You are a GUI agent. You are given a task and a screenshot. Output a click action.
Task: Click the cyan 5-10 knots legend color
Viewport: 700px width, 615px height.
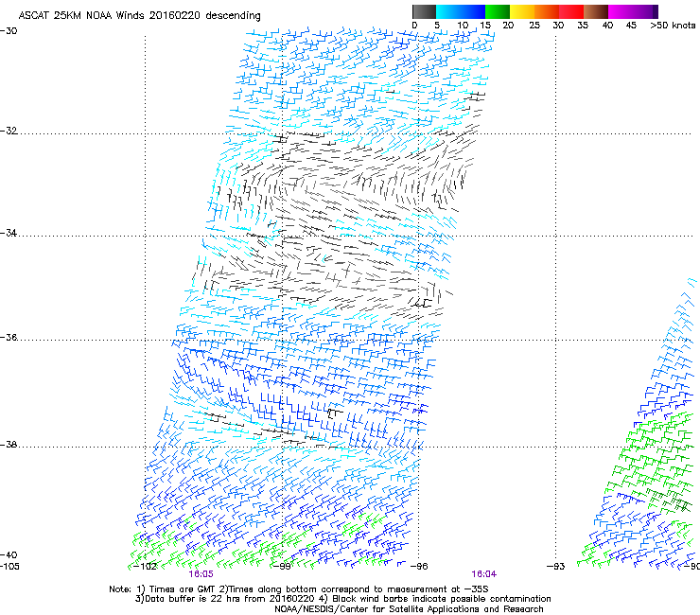[448, 11]
